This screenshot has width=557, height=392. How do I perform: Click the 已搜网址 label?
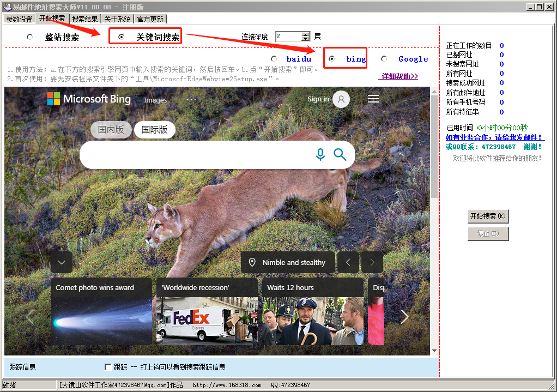459,55
